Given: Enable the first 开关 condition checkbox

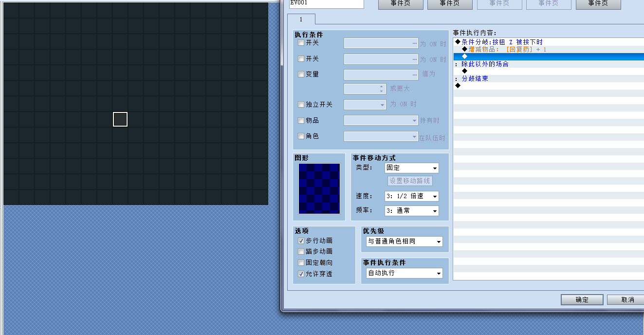Looking at the screenshot, I should click(301, 43).
